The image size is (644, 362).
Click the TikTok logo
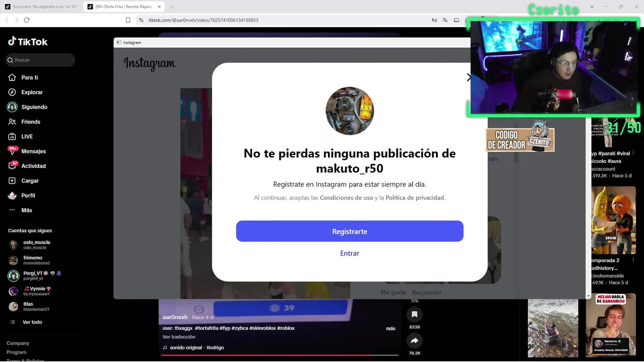(28, 42)
